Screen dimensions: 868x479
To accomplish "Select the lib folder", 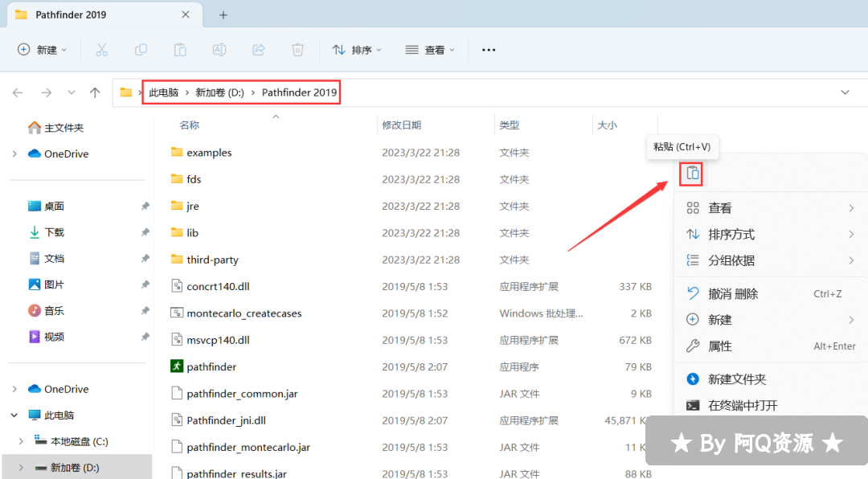I will [x=192, y=232].
